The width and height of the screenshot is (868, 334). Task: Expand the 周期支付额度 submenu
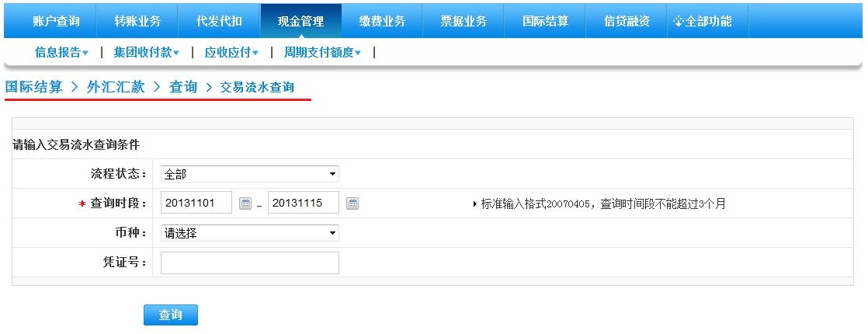(x=322, y=53)
